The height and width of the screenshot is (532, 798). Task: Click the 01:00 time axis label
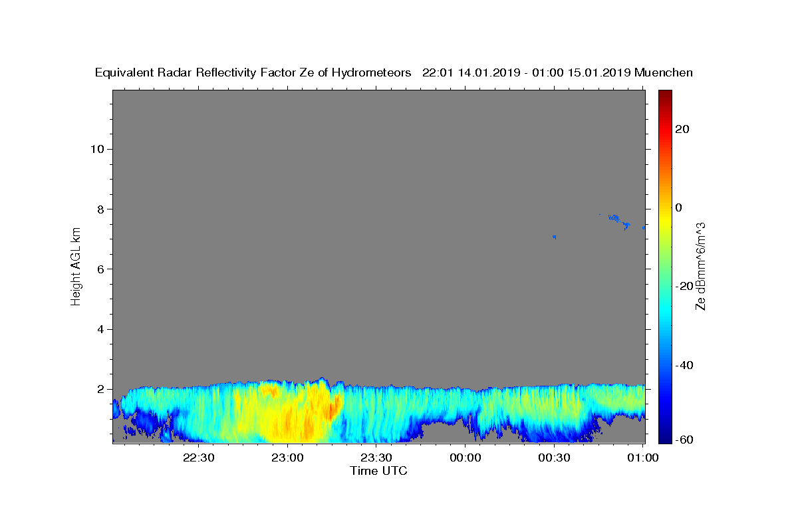[x=642, y=458]
